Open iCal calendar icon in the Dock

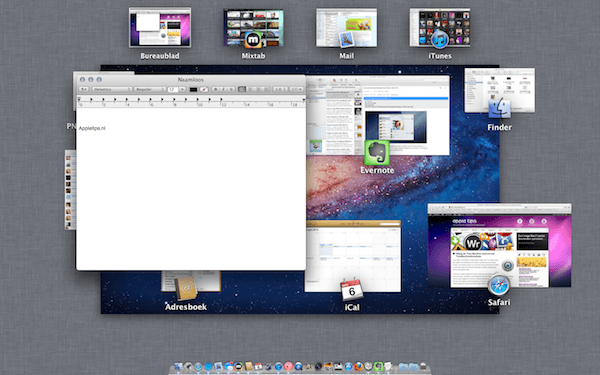coord(258,367)
